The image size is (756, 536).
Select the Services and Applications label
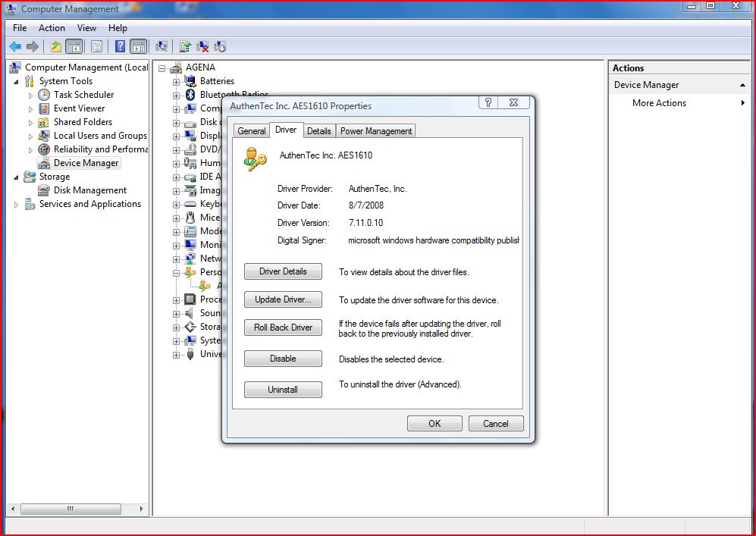(x=90, y=204)
